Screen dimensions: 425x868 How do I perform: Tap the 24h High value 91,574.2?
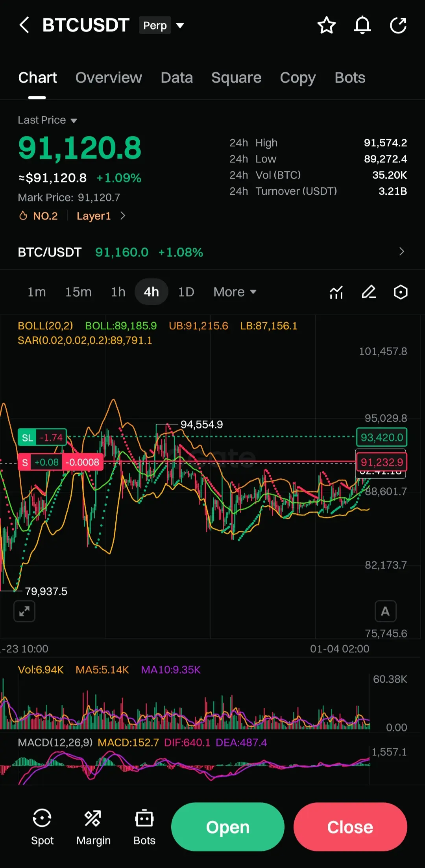click(385, 143)
